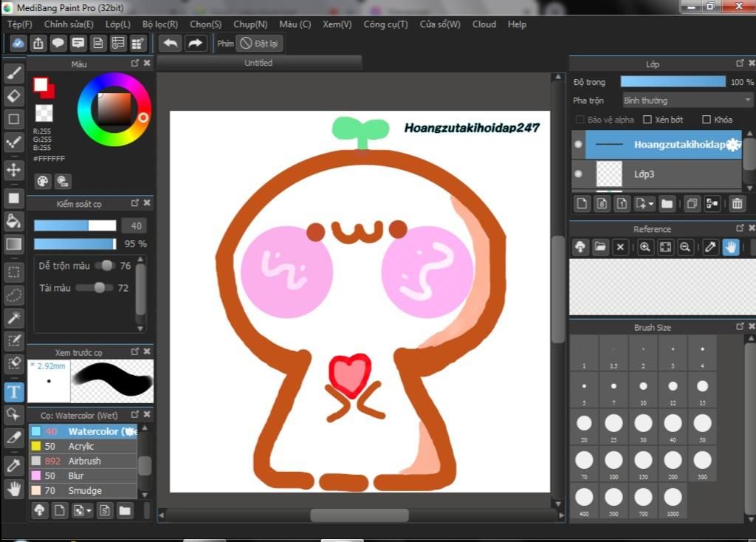The height and width of the screenshot is (542, 756).
Task: Open the Tệp(F) menu
Action: (x=20, y=24)
